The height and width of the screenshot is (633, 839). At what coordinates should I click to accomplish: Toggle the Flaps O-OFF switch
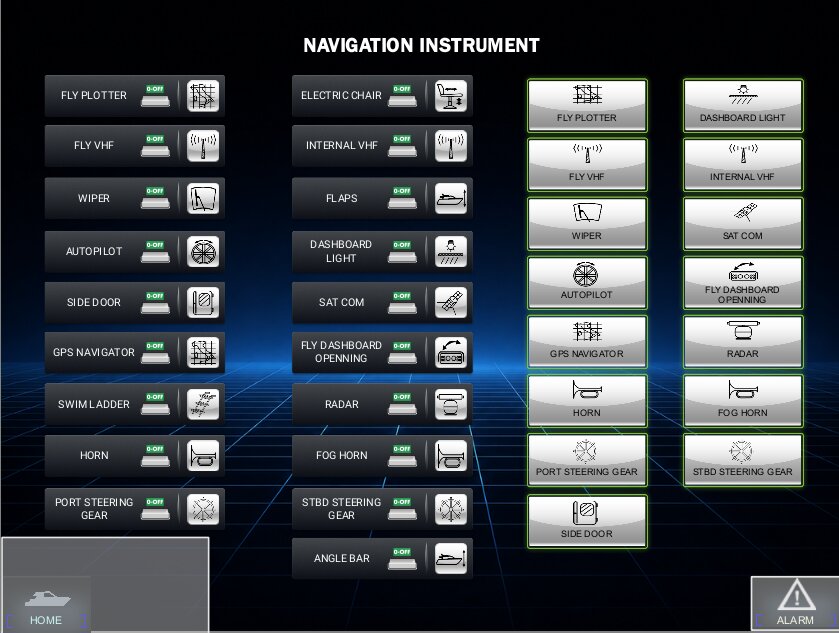(402, 198)
